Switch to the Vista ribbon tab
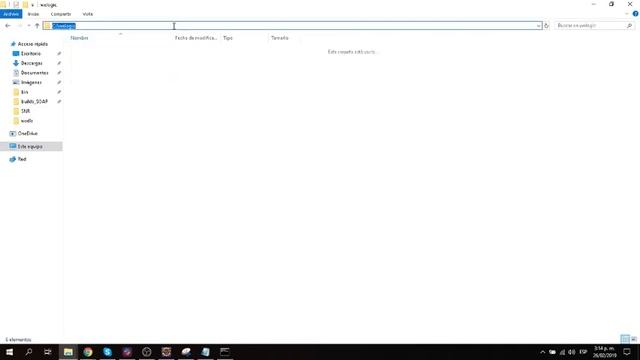This screenshot has height=360, width=640. (88, 14)
